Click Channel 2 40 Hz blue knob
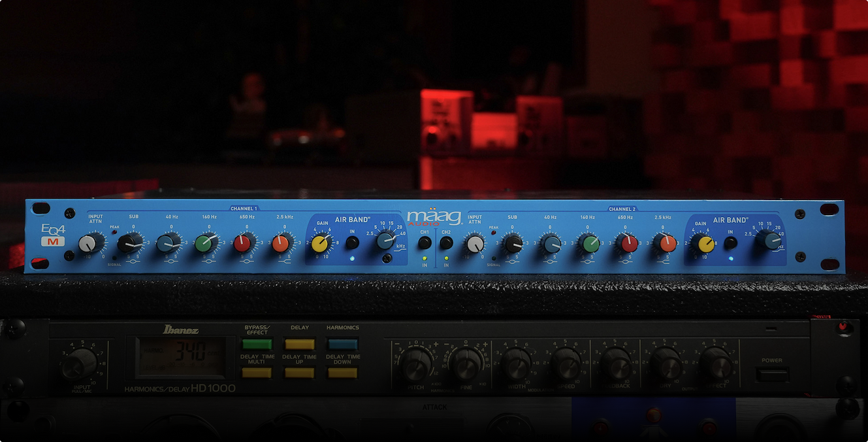Viewport: 868px width, 442px height. point(552,243)
